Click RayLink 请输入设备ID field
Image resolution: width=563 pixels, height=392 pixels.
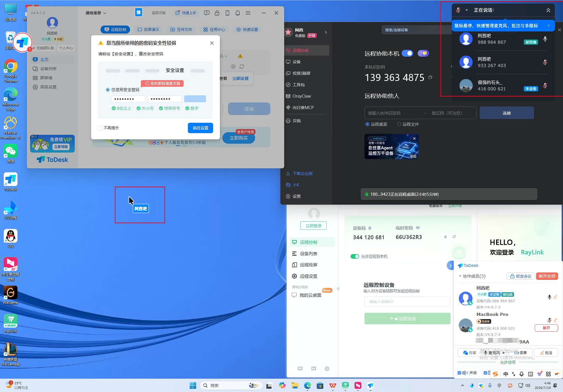407,301
